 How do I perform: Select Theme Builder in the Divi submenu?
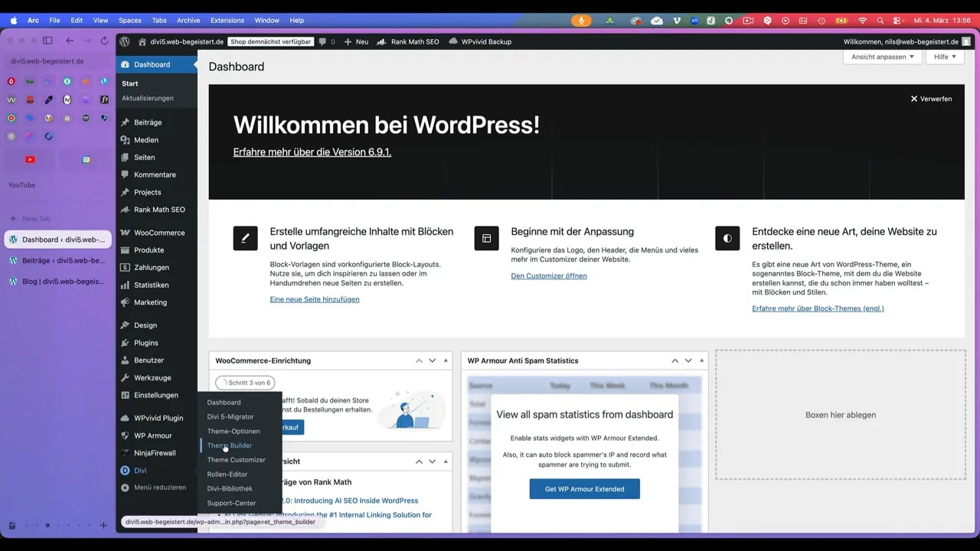tap(229, 445)
